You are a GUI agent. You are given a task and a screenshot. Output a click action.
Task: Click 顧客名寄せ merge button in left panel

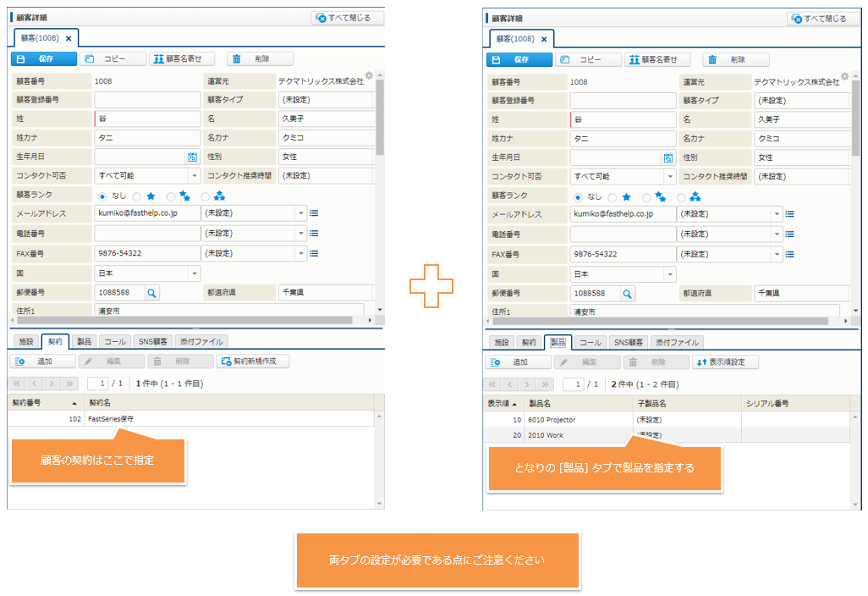[x=182, y=59]
